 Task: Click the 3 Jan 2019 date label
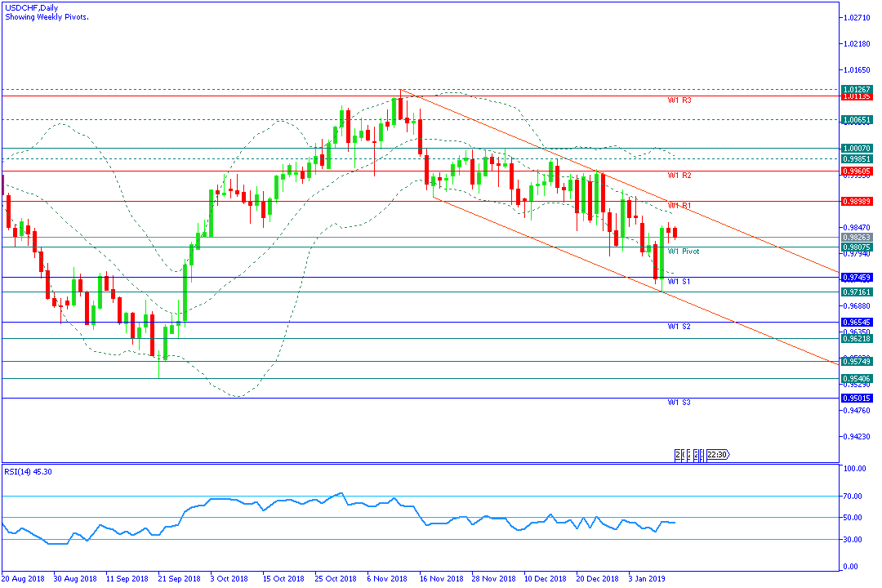point(648,578)
